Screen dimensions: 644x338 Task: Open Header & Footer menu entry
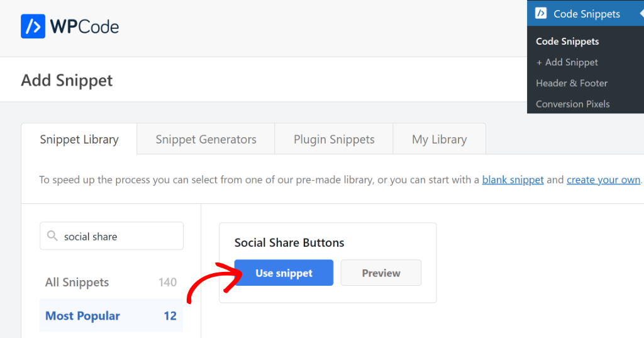coord(571,83)
